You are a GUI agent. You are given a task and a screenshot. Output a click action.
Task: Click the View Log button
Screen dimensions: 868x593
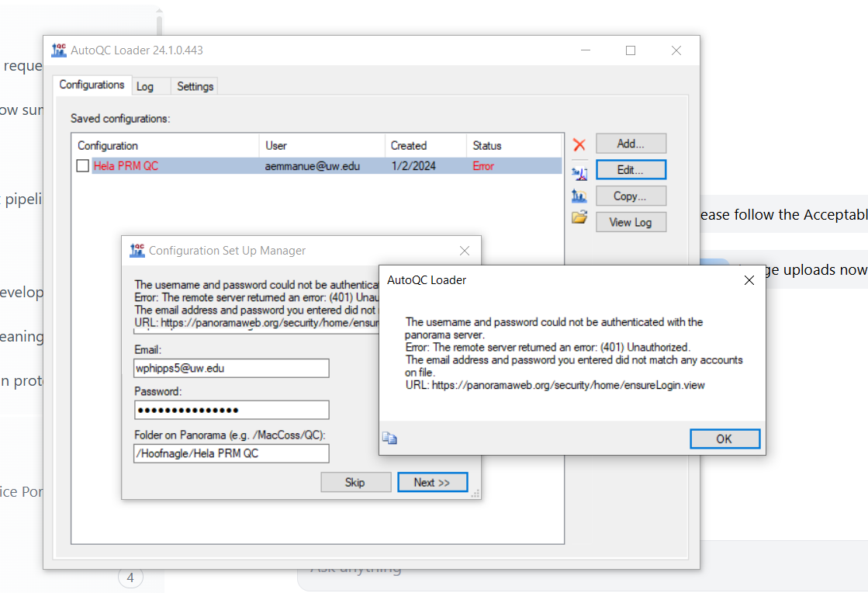pyautogui.click(x=631, y=222)
